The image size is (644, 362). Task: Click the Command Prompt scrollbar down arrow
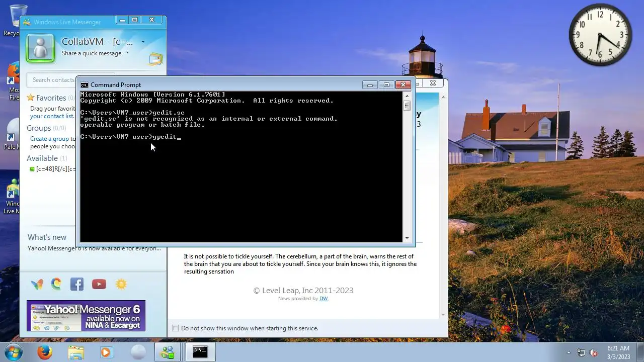pyautogui.click(x=407, y=238)
